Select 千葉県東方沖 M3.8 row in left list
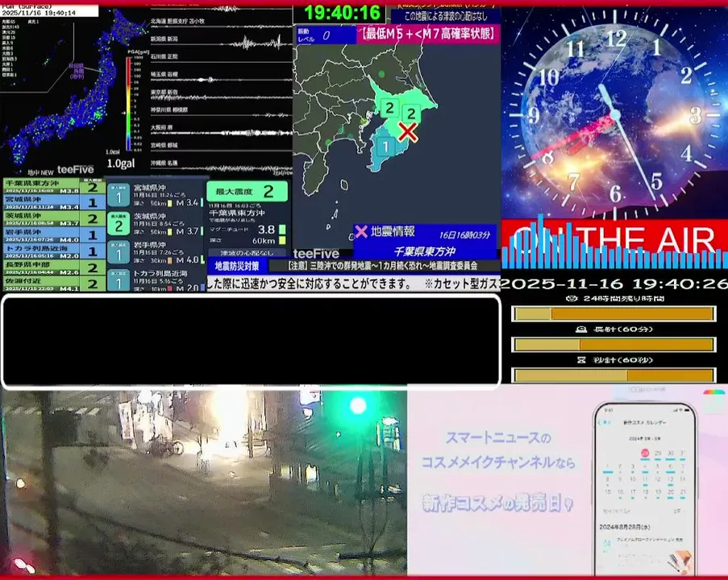 (x=54, y=186)
